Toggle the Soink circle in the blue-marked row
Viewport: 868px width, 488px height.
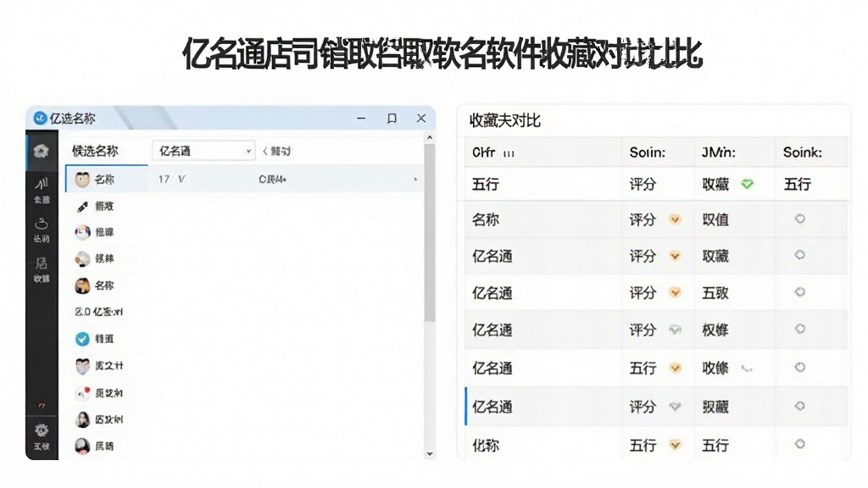(x=799, y=406)
